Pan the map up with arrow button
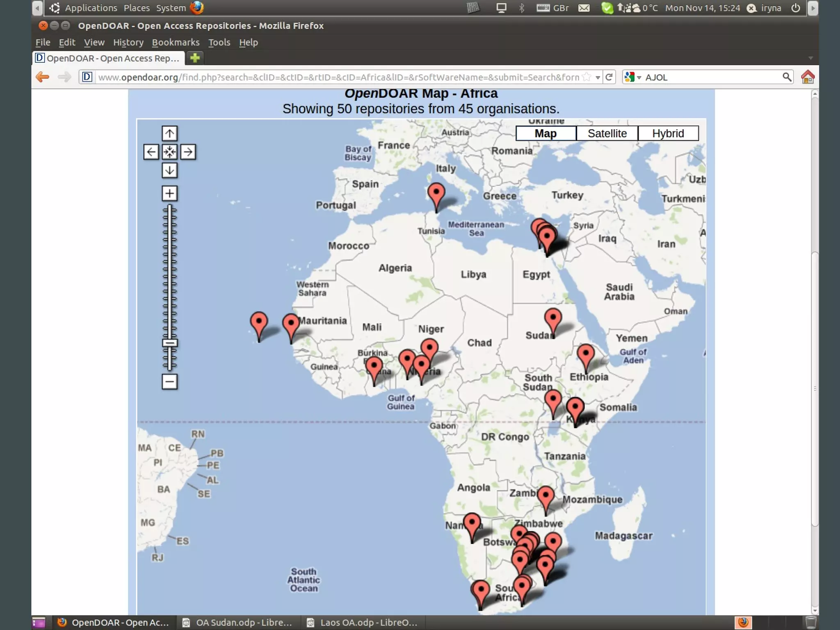Viewport: 840px width, 630px height. coord(169,133)
